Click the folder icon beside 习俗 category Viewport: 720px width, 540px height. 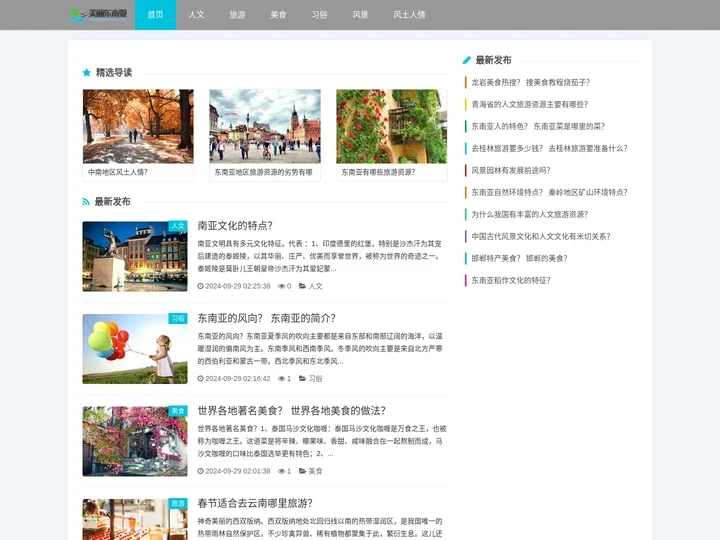click(x=303, y=379)
